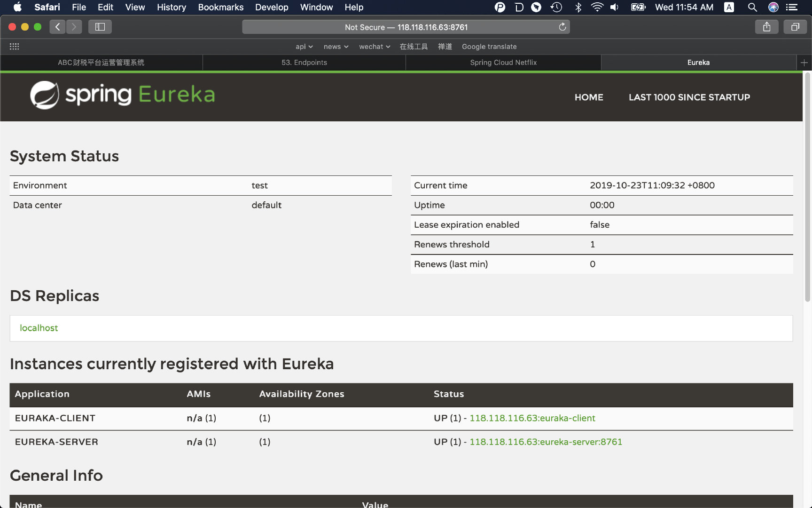Click the 'Renews (last min)' label
Image resolution: width=812 pixels, height=508 pixels.
[451, 264]
